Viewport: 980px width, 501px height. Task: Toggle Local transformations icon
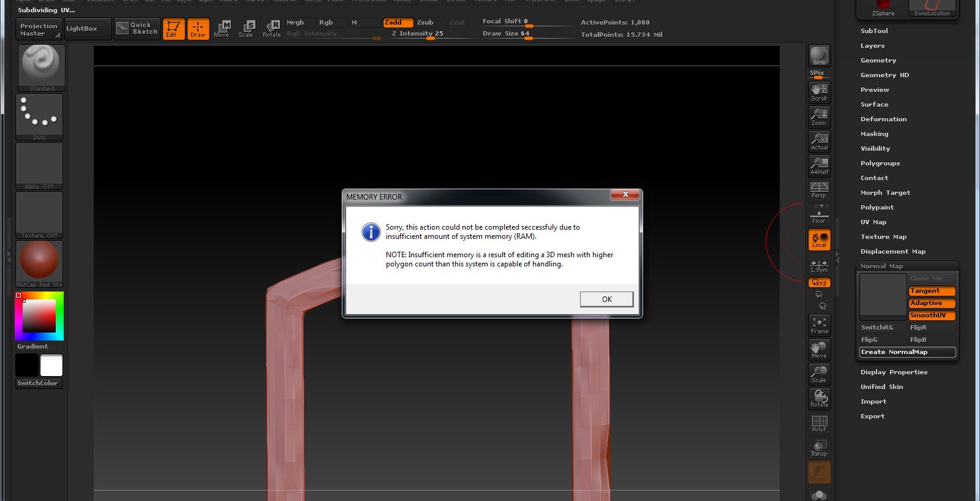click(x=820, y=239)
